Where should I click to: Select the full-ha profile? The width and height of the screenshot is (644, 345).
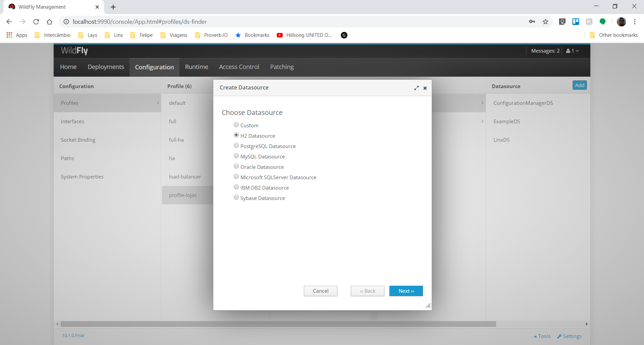(187, 140)
